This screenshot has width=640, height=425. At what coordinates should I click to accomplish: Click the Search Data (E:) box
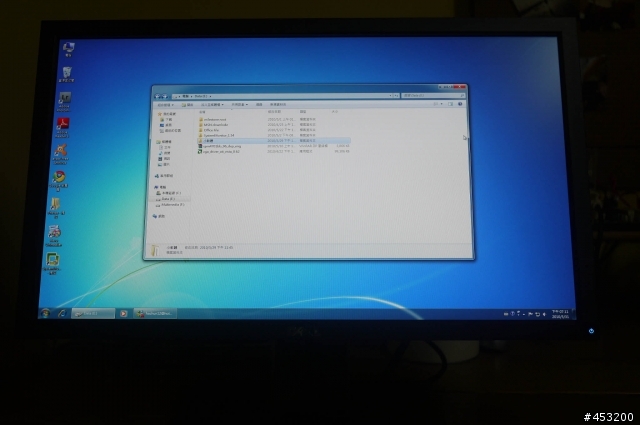point(434,96)
